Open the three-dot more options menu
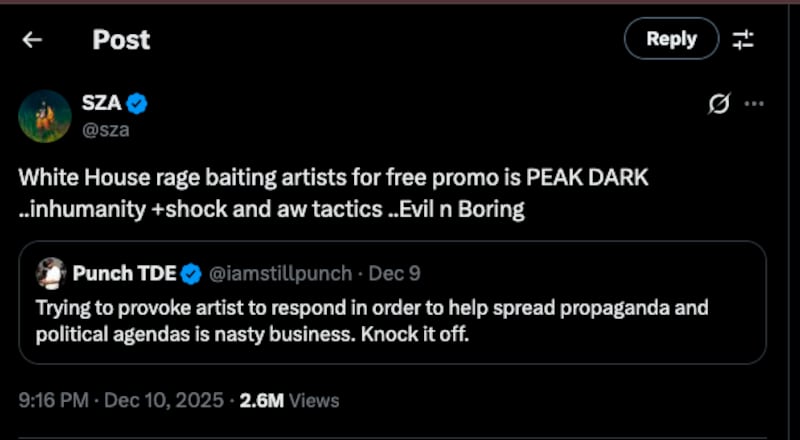The height and width of the screenshot is (440, 800). click(x=755, y=104)
